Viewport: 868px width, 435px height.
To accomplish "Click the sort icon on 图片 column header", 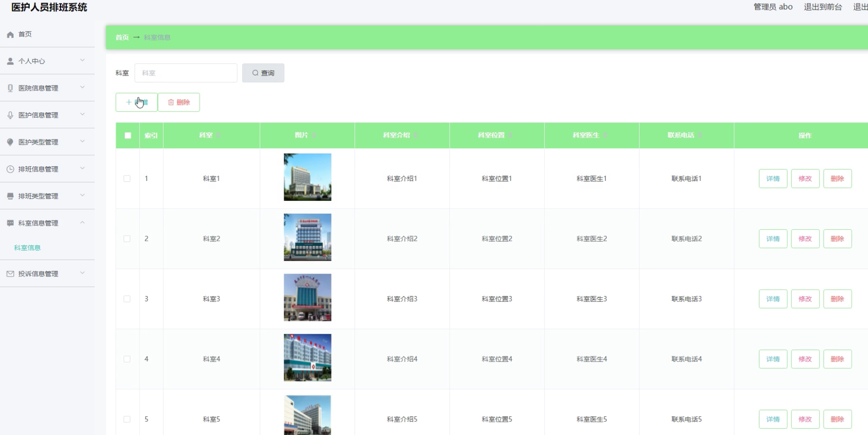I will pyautogui.click(x=314, y=135).
